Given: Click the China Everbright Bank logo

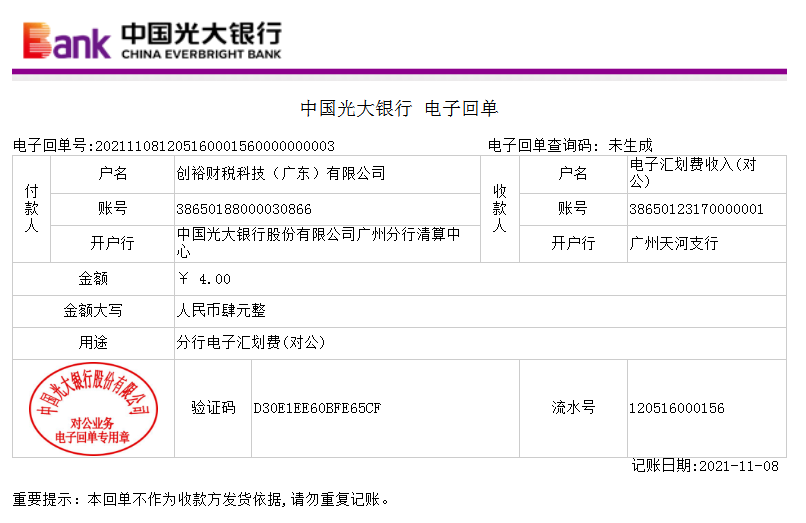Looking at the screenshot, I should coord(152,40).
